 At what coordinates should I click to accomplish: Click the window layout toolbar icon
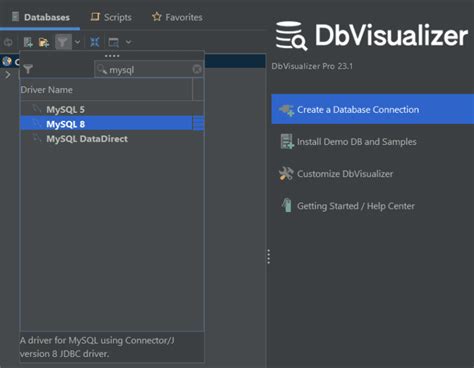pyautogui.click(x=113, y=42)
